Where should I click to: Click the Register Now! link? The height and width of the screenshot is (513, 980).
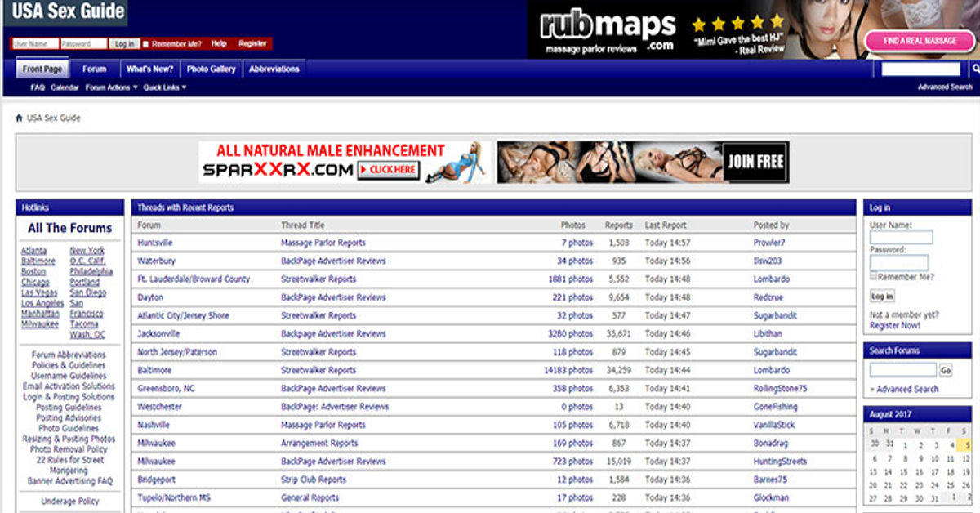click(895, 325)
